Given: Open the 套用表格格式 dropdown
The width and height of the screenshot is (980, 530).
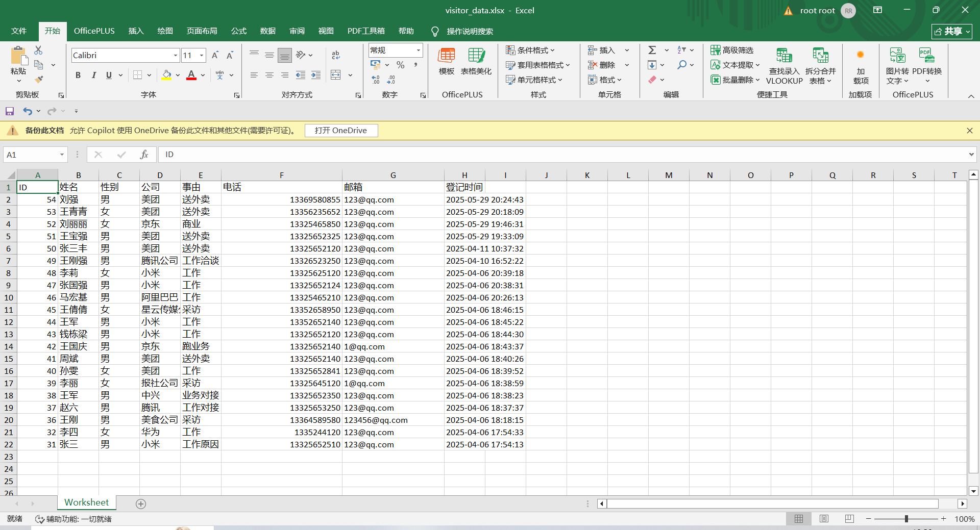Looking at the screenshot, I should 538,65.
